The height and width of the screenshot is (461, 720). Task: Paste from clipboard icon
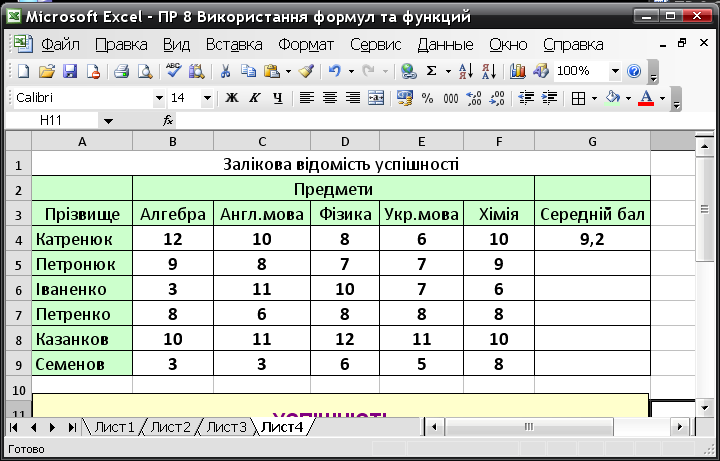tap(272, 71)
